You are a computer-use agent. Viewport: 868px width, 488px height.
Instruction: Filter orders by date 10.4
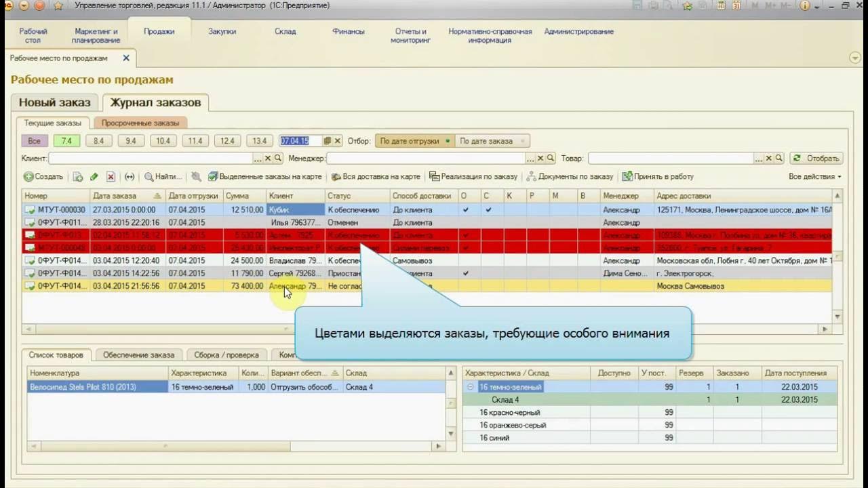(163, 141)
